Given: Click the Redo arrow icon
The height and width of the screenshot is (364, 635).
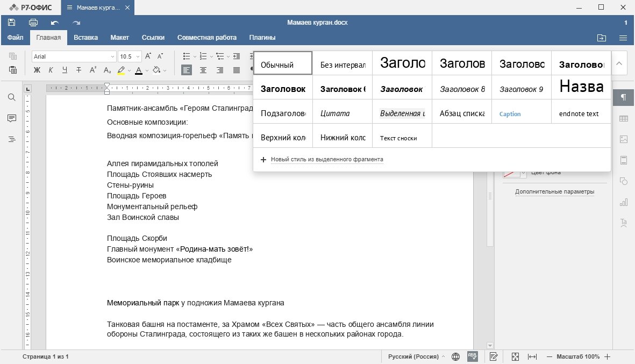Looking at the screenshot, I should [76, 23].
